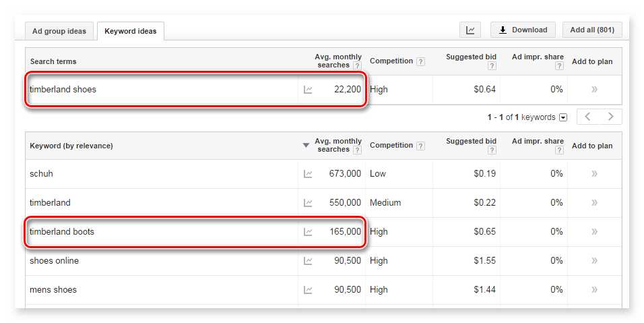Click the 550,000 searches value
Viewport: 644px width, 323px height.
point(345,203)
